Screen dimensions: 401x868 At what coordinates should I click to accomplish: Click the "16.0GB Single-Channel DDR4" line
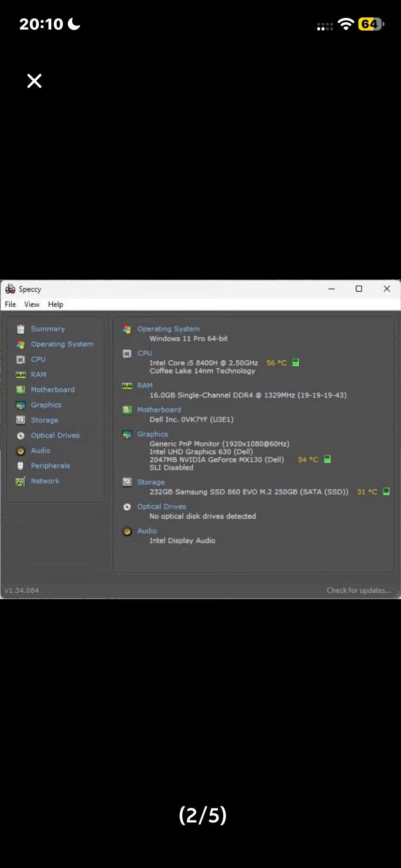pyautogui.click(x=248, y=395)
